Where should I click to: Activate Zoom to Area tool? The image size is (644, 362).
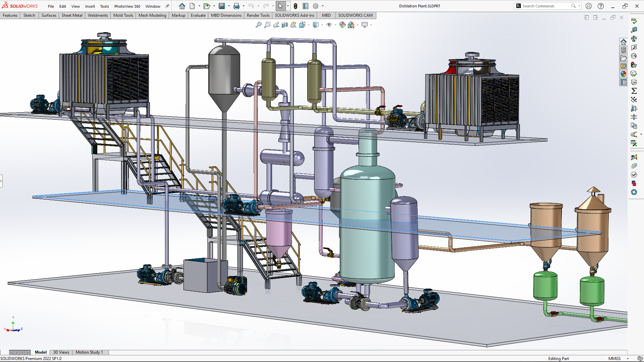click(267, 25)
